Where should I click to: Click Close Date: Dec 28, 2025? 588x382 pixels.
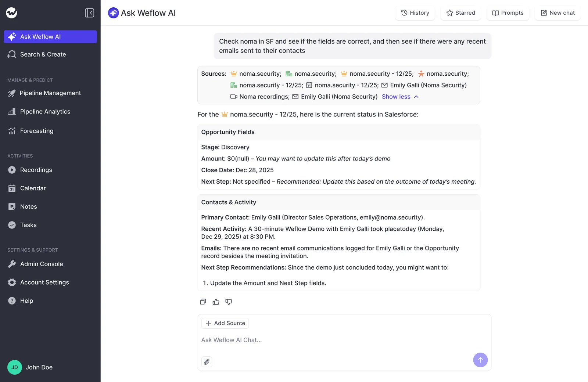(237, 170)
